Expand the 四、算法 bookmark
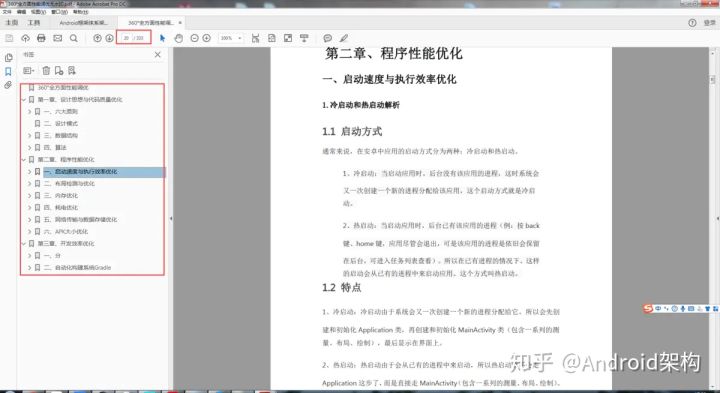This screenshot has width=720, height=393. tap(29, 147)
